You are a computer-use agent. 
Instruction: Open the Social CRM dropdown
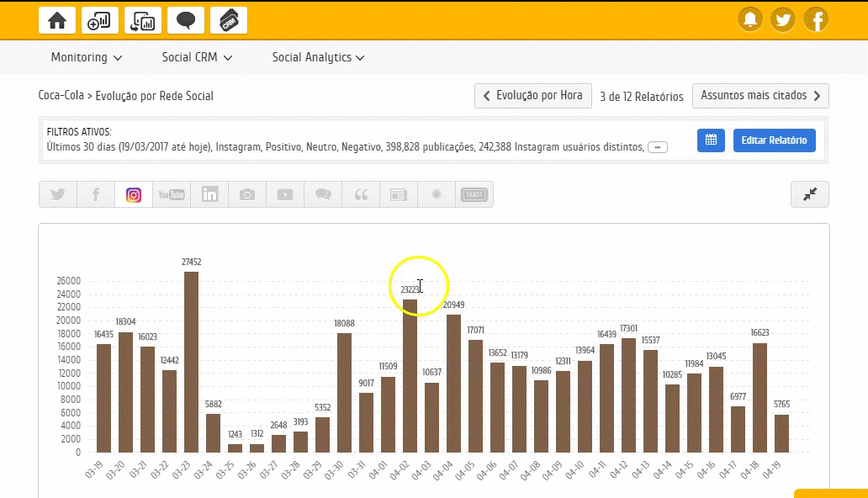pos(197,58)
